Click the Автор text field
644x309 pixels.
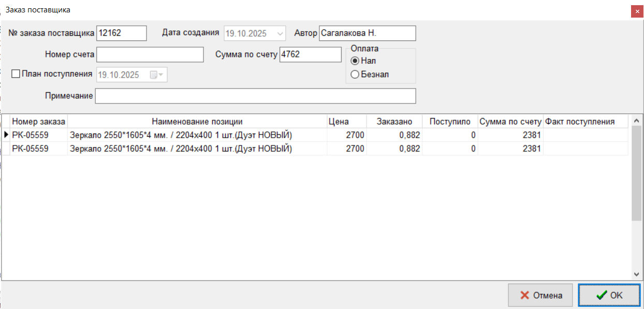pos(367,33)
